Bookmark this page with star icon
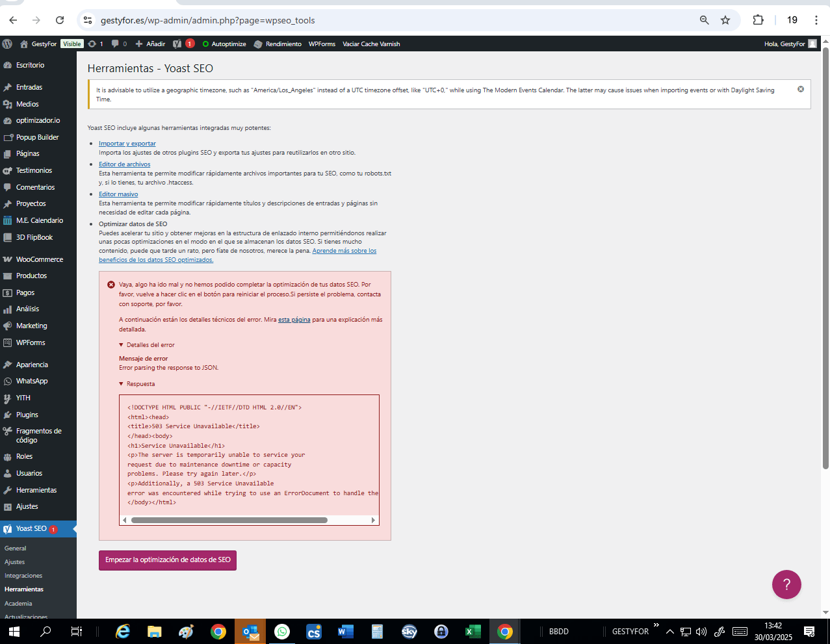This screenshot has height=644, width=830. pyautogui.click(x=725, y=20)
